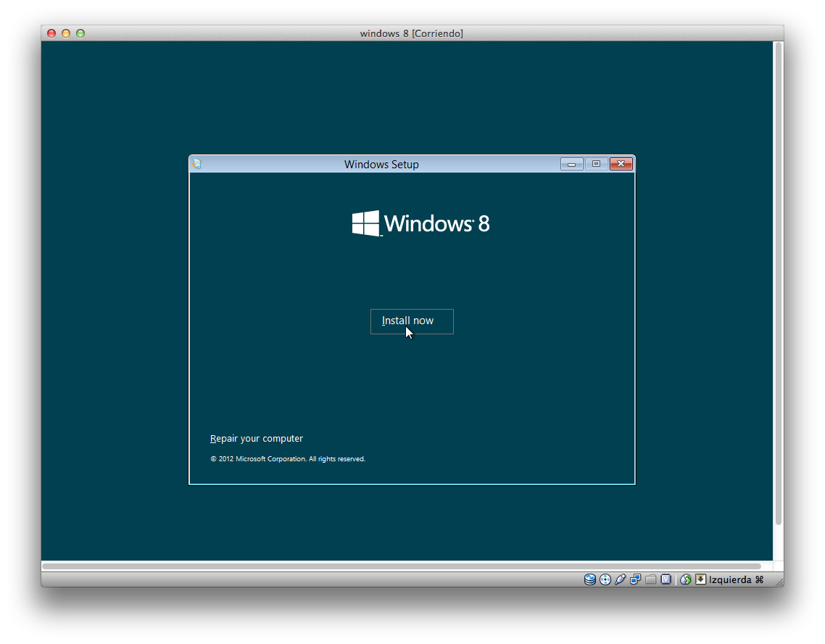This screenshot has width=825, height=644.
Task: Click the vertical scrollbar on the right edge
Action: [x=778, y=290]
